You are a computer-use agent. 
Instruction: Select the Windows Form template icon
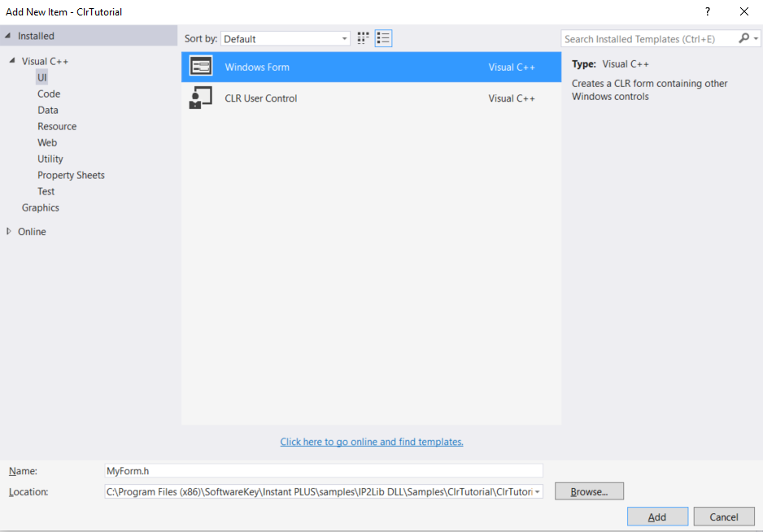coord(200,67)
